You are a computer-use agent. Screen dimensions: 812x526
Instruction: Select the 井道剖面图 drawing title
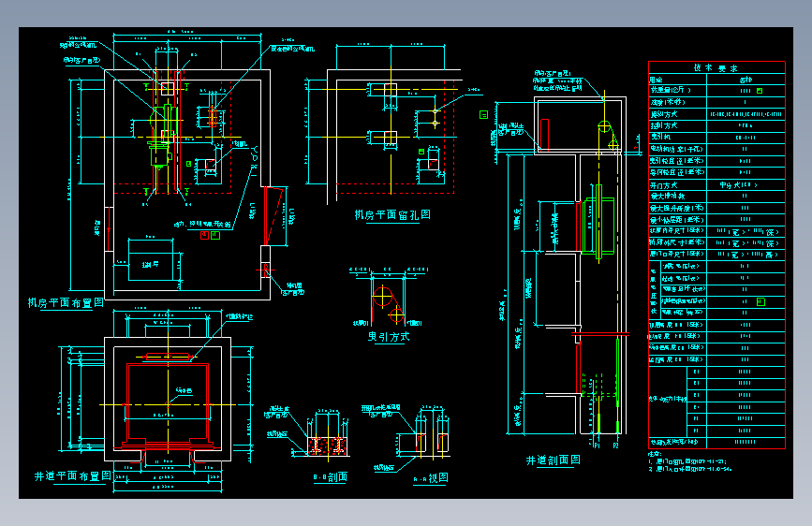[554, 460]
